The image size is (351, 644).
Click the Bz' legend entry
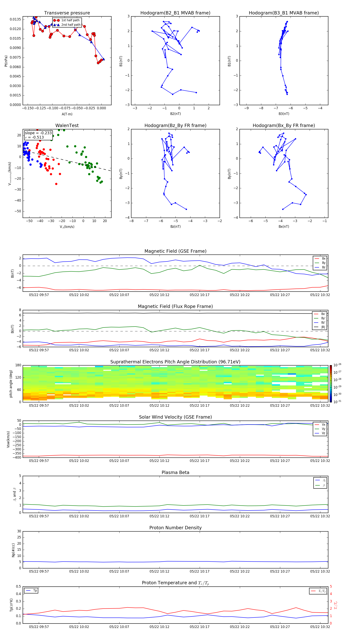(320, 323)
